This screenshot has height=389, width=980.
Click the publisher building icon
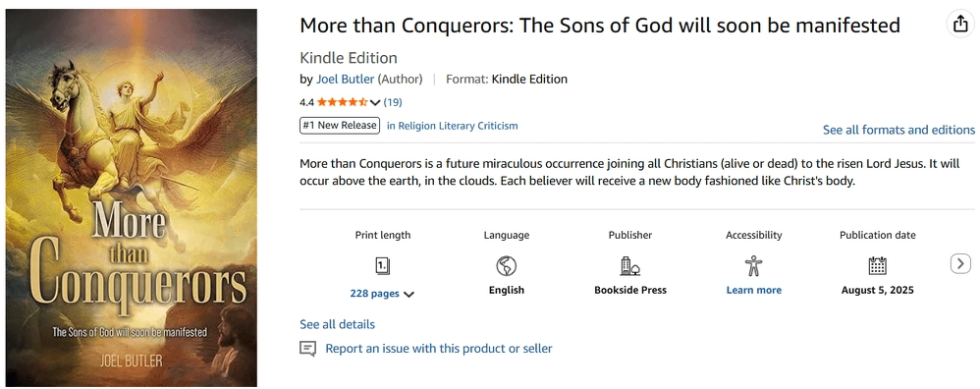[x=630, y=266]
